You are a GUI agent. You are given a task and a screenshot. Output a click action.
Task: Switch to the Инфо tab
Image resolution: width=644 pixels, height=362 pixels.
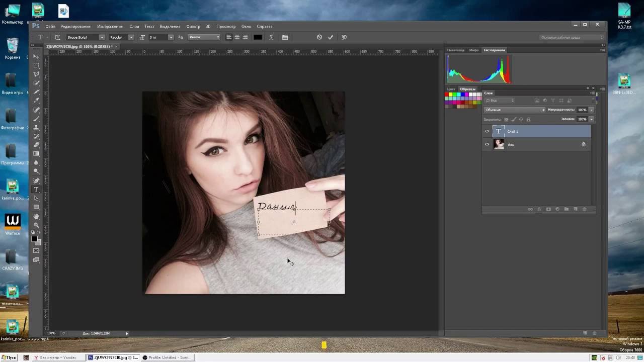pos(474,50)
